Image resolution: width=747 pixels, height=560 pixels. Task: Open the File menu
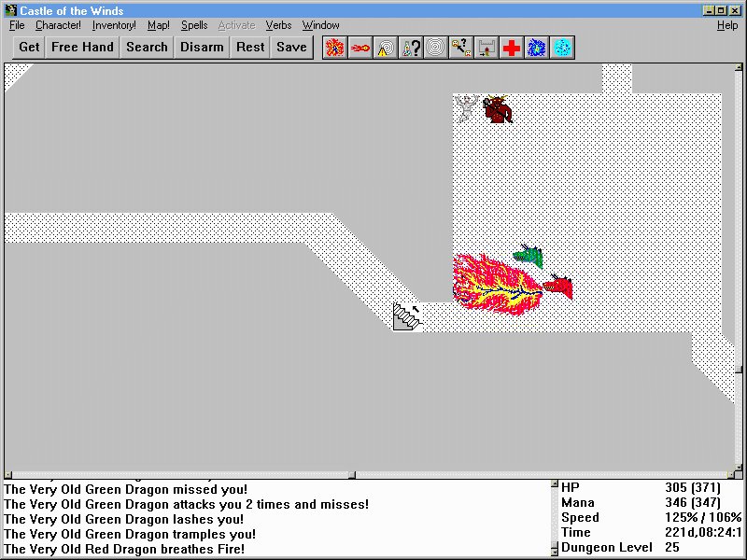click(17, 25)
